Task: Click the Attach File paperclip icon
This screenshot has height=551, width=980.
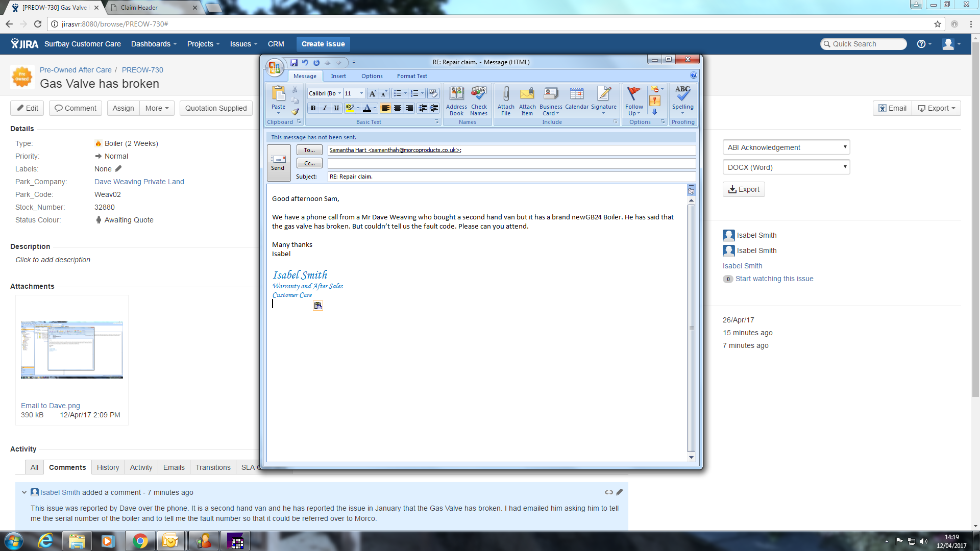Action: pos(505,94)
